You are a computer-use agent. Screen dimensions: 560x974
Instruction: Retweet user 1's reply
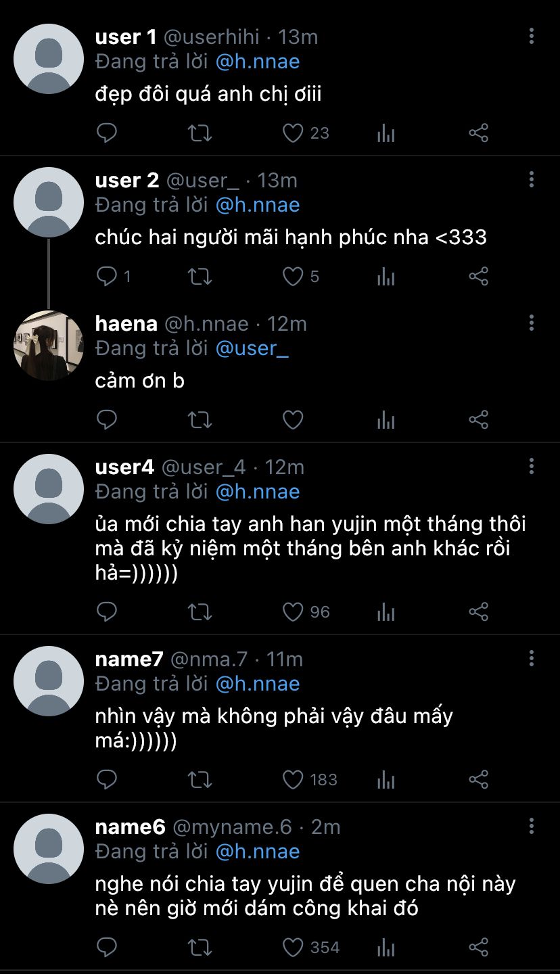tap(200, 133)
